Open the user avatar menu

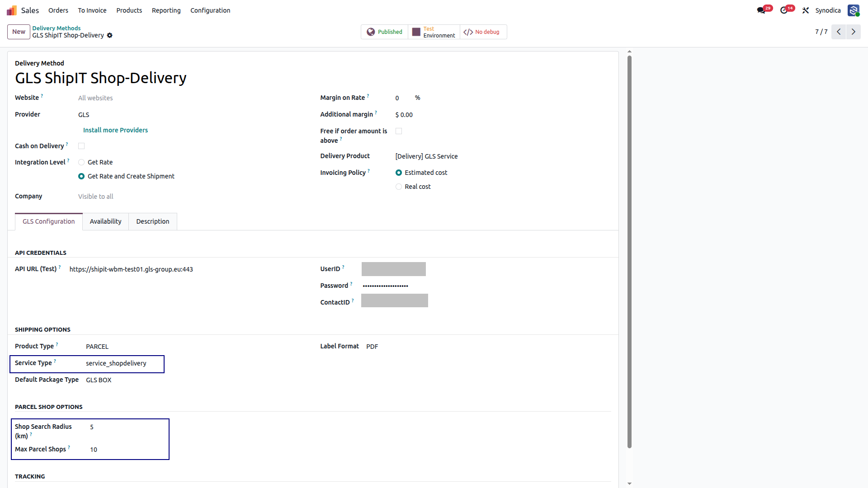click(x=854, y=10)
